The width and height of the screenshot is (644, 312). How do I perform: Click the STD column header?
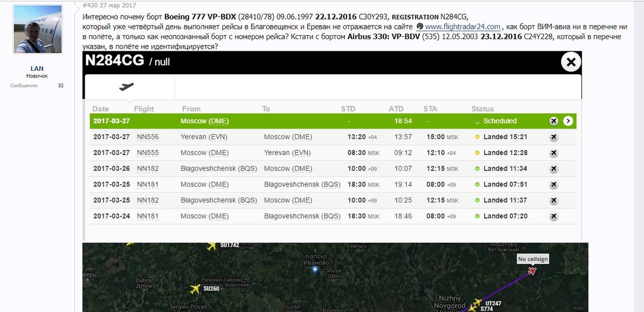point(348,109)
